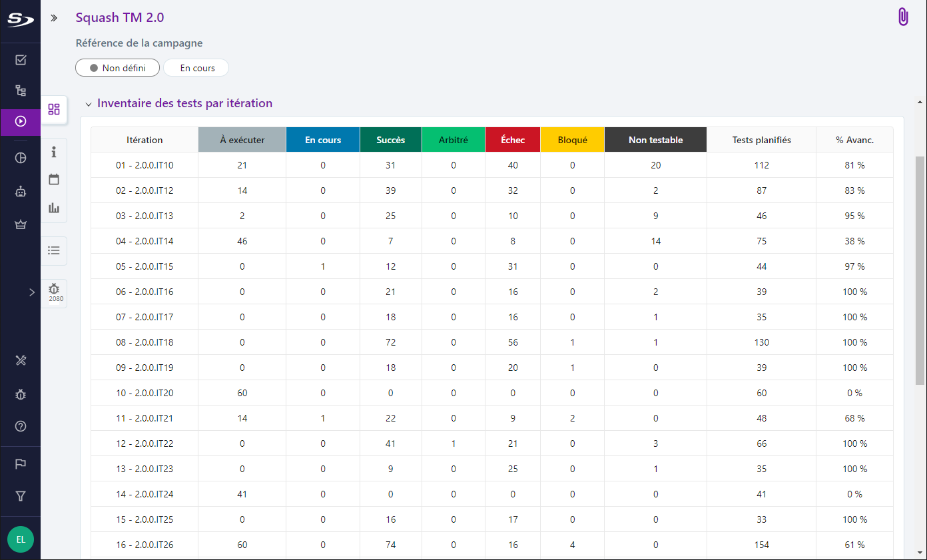Switch to the calendar planning tab
The width and height of the screenshot is (927, 560).
(x=54, y=180)
